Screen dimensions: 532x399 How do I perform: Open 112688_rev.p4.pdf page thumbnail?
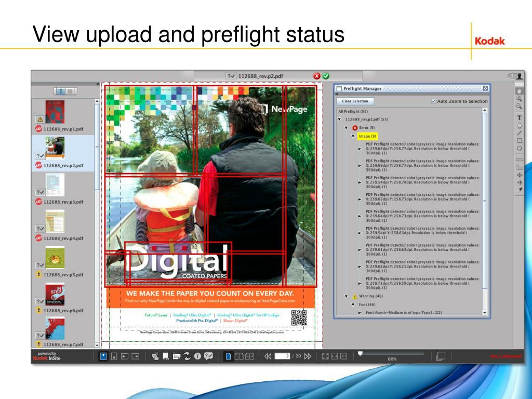tap(55, 221)
